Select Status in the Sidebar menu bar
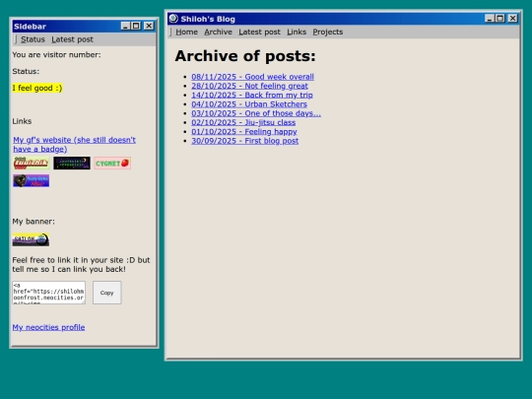This screenshot has width=532, height=399. [33, 39]
